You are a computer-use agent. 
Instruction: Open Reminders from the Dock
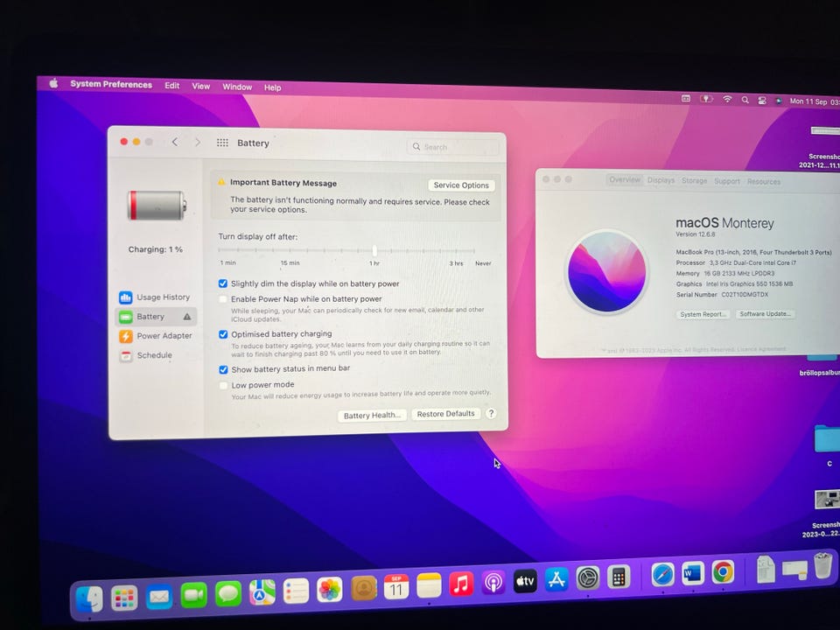coord(296,591)
